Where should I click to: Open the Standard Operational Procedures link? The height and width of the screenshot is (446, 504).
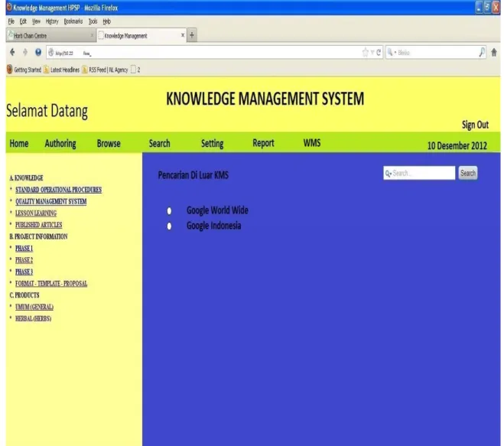(58, 190)
